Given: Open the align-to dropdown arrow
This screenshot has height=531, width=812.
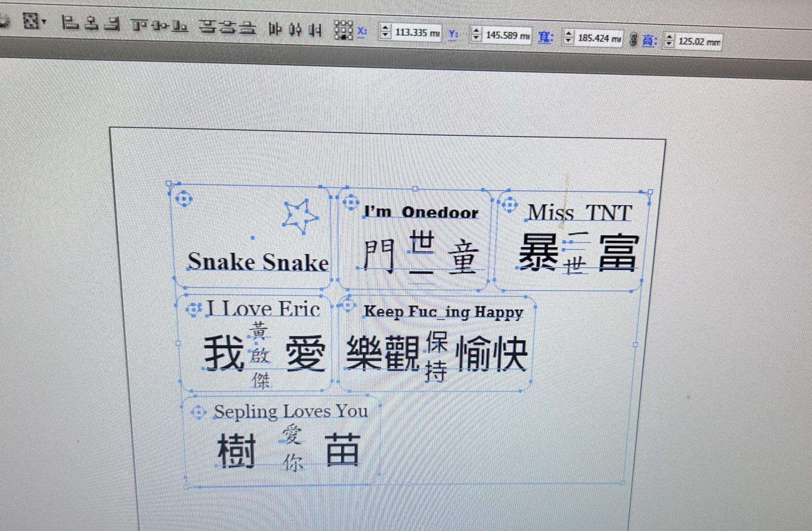Looking at the screenshot, I should click(44, 22).
